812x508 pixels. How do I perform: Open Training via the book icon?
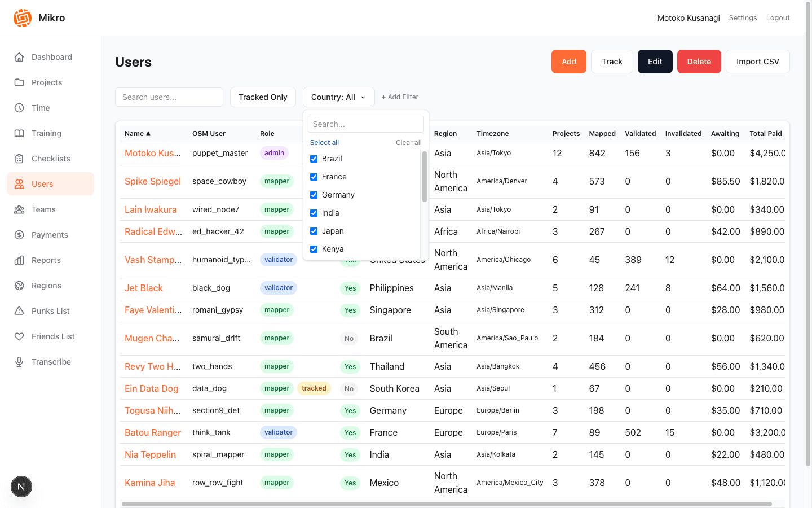pos(19,133)
